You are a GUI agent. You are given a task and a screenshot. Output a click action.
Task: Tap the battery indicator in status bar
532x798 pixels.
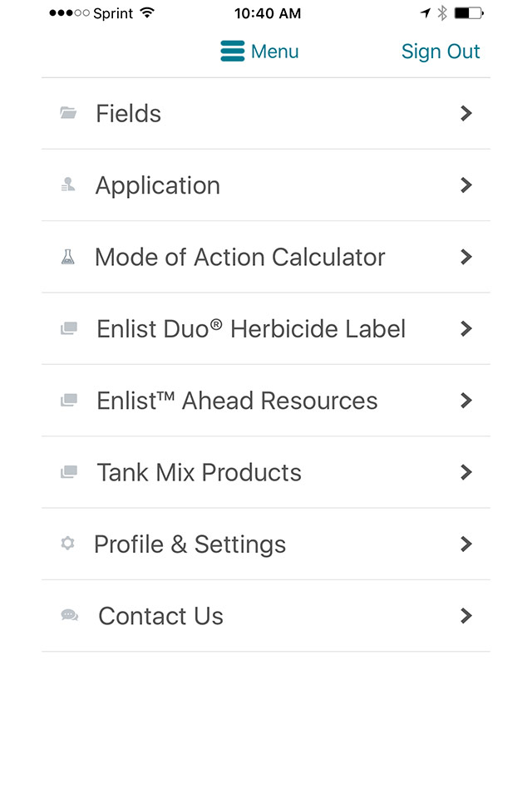tap(469, 12)
